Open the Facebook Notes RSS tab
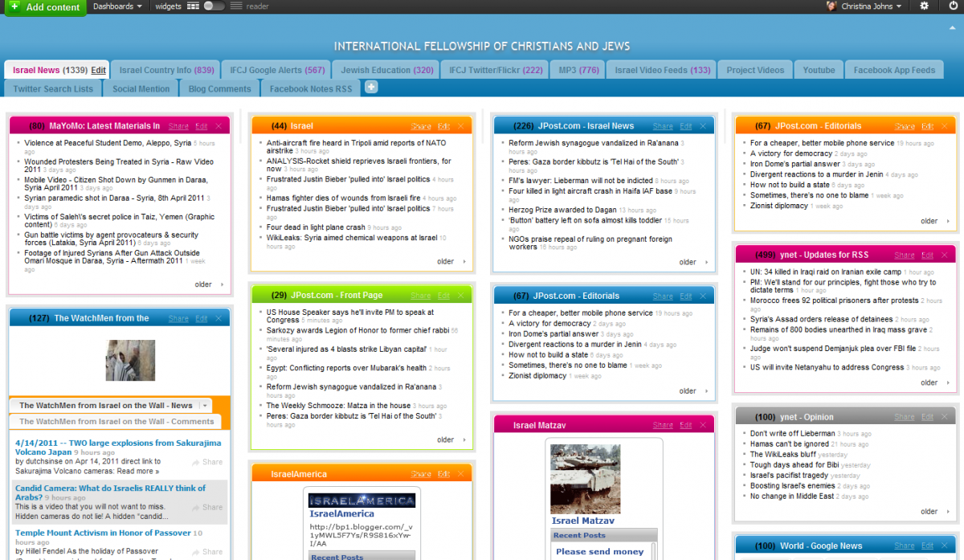This screenshot has width=964, height=560. [311, 89]
